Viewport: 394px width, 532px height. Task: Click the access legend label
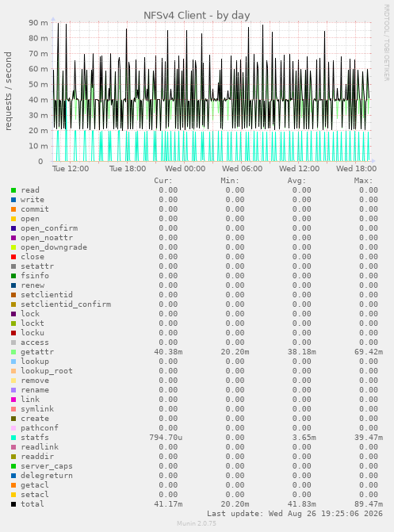tap(35, 343)
